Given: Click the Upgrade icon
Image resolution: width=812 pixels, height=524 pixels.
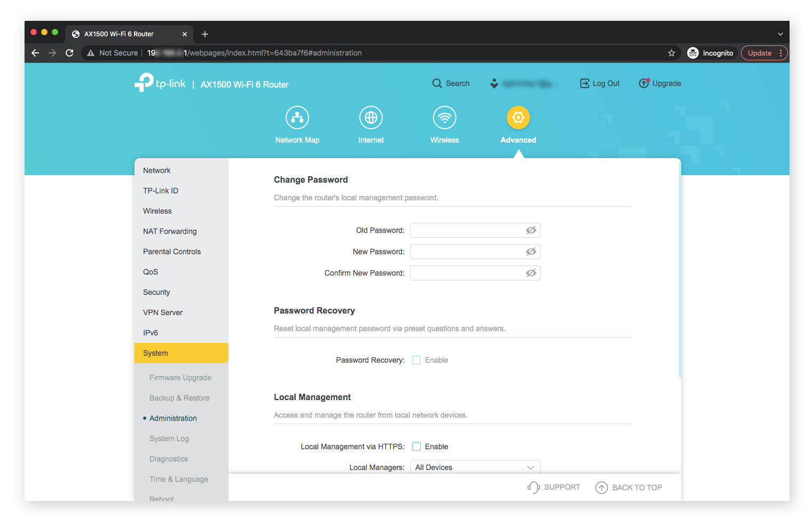Looking at the screenshot, I should 660,83.
